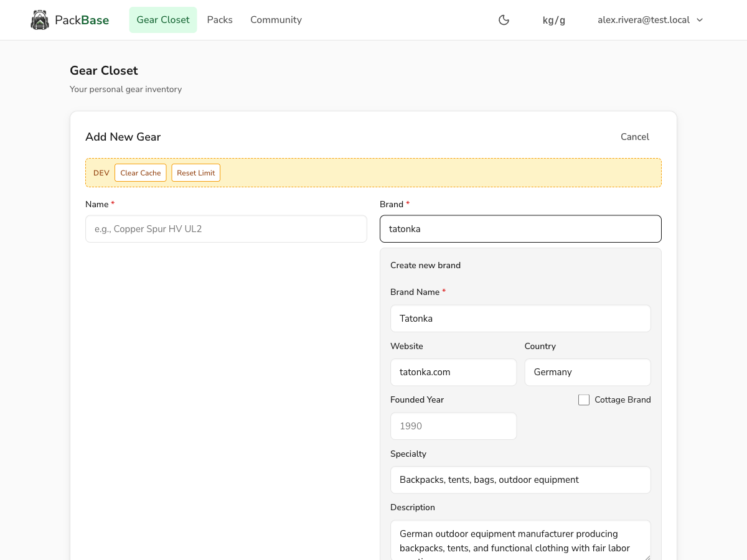Click inside the brand Description textarea

[x=520, y=540]
